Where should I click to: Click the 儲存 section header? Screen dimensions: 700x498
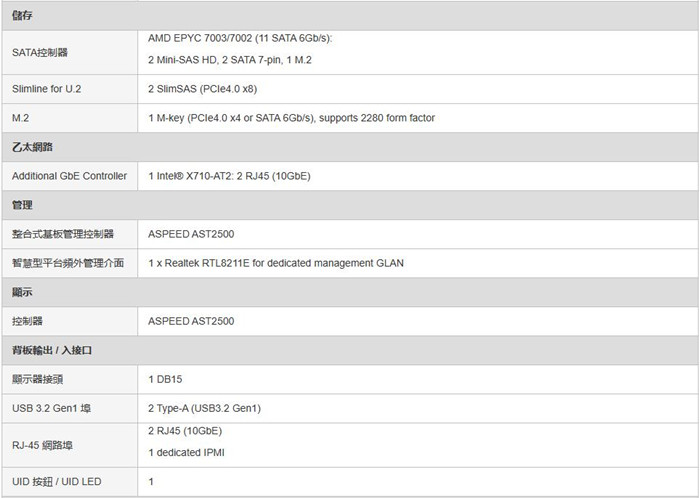point(22,16)
